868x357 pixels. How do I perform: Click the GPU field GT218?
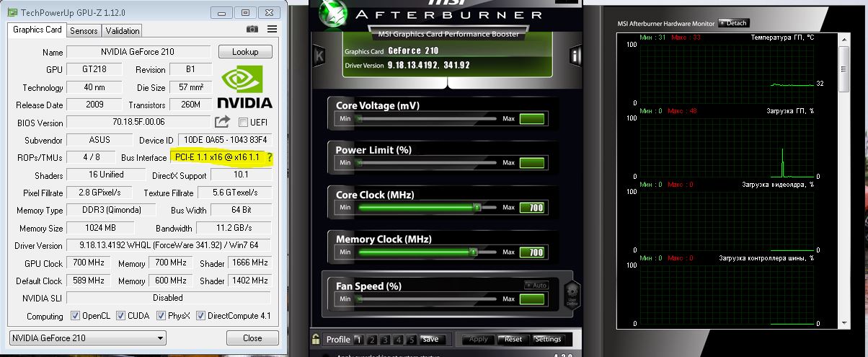(x=95, y=70)
